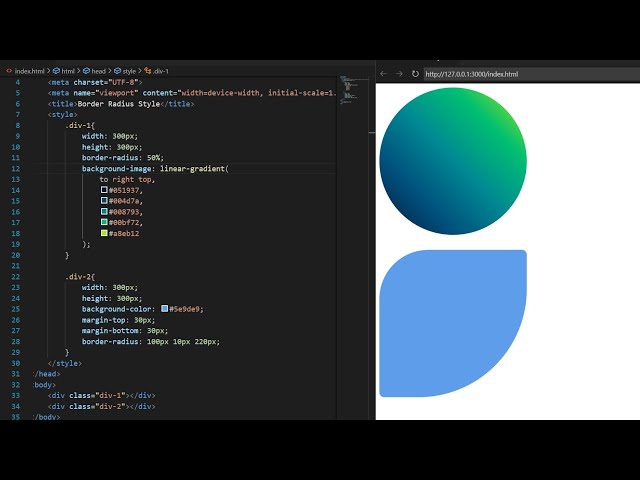This screenshot has width=640, height=480.
Task: Open color picker for #5e9de9 swatch
Action: tap(164, 309)
